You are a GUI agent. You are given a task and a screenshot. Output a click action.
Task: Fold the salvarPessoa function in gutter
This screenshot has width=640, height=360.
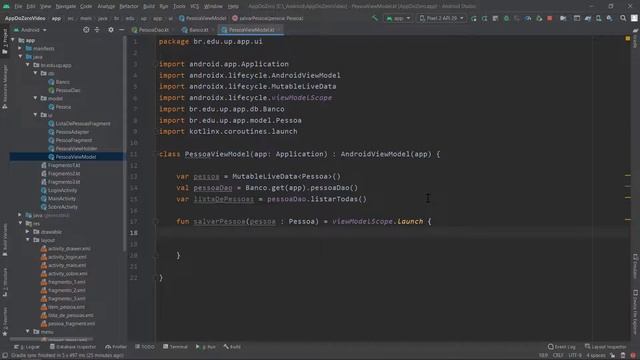pos(156,221)
